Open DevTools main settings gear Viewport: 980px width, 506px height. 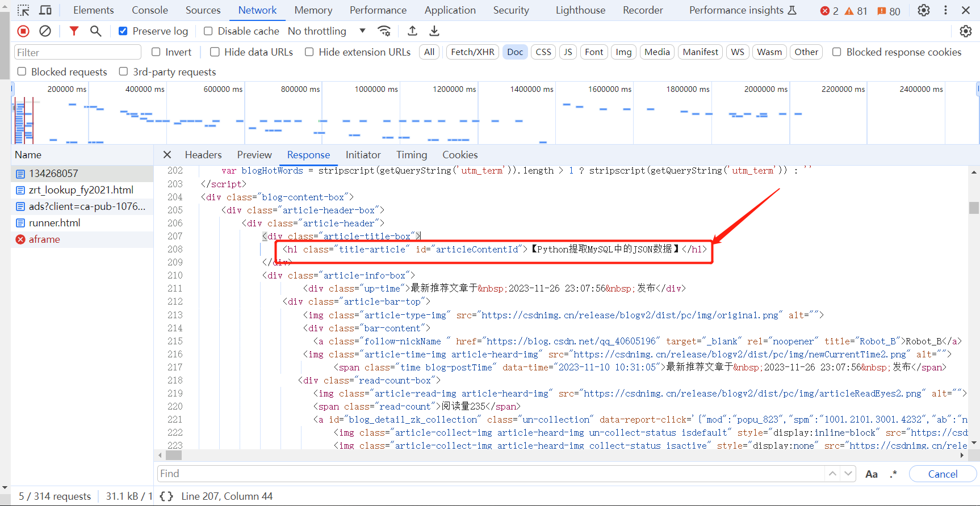coord(924,10)
